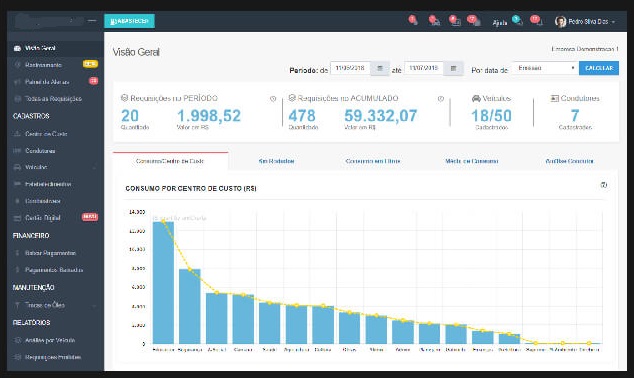The image size is (634, 378).
Task: Click the icon before Requisições no PERÍODO heading
Action: pyautogui.click(x=125, y=98)
